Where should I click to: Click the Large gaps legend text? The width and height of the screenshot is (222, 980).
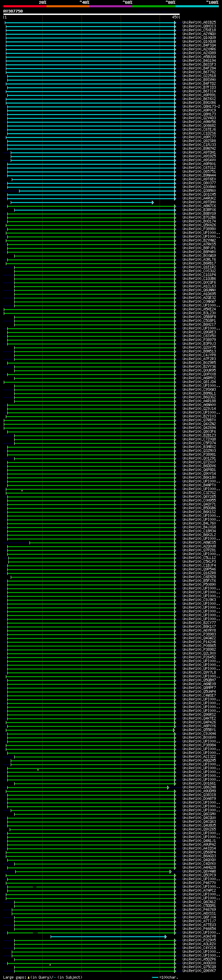pyautogui.click(x=43, y=977)
